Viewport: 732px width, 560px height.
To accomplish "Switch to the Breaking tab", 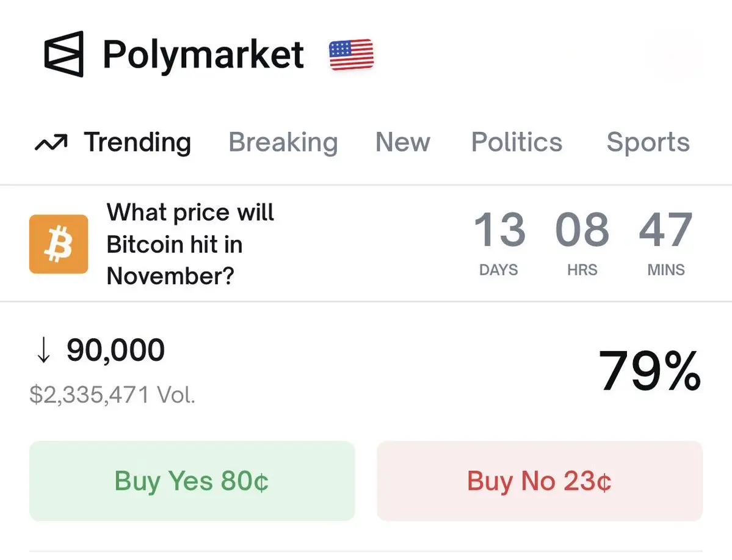I will pyautogui.click(x=283, y=142).
